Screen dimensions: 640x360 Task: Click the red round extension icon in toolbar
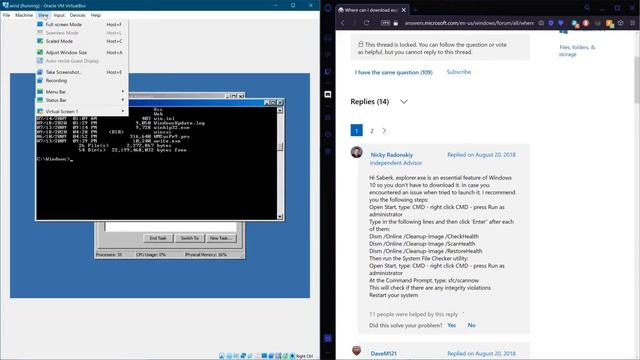click(x=586, y=23)
